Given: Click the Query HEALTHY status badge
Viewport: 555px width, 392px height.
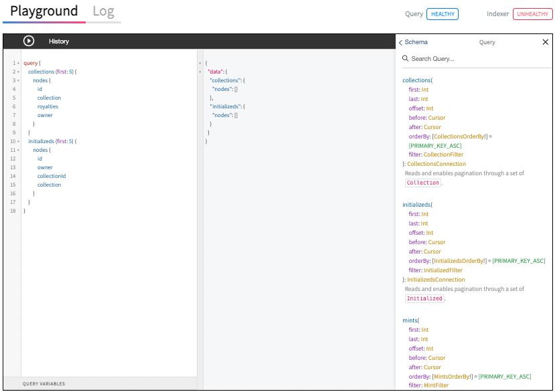Looking at the screenshot, I should tap(443, 14).
